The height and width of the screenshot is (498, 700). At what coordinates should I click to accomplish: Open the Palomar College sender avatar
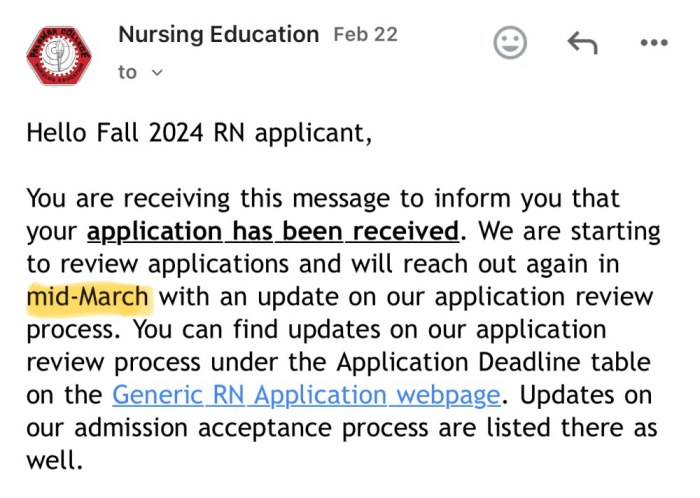click(58, 55)
